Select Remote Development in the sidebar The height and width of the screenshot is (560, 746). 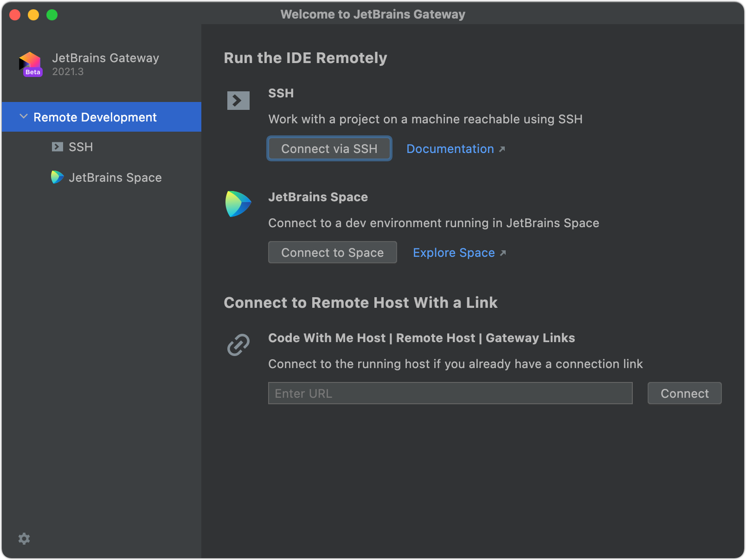tap(94, 117)
